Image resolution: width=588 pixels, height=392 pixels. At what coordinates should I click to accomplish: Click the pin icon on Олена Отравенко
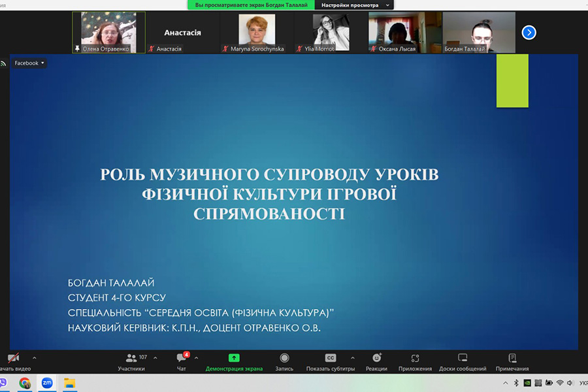click(77, 49)
